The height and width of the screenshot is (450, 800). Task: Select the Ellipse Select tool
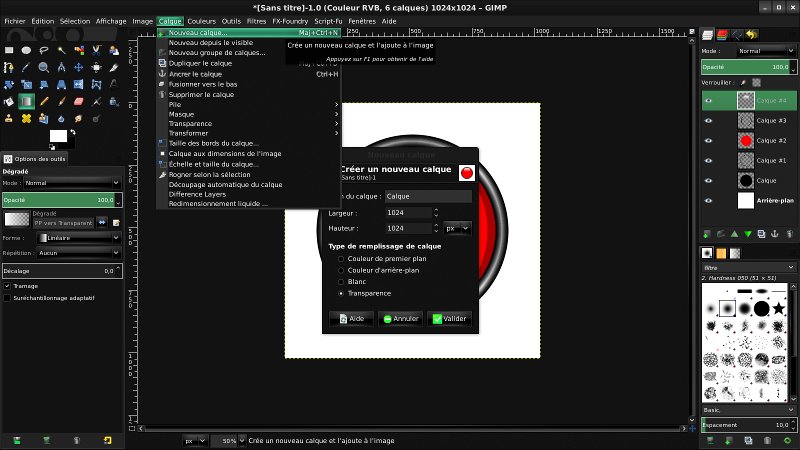tap(27, 50)
